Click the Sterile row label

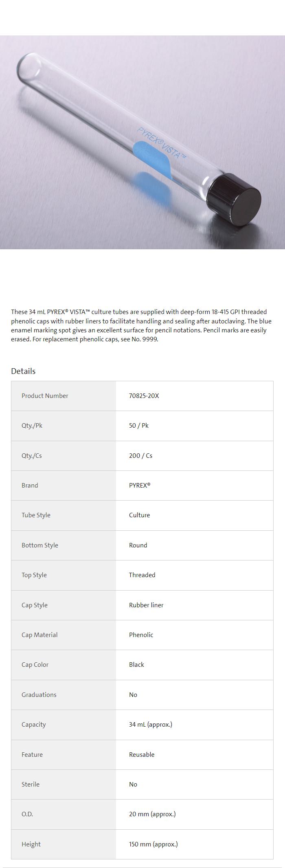tap(30, 784)
